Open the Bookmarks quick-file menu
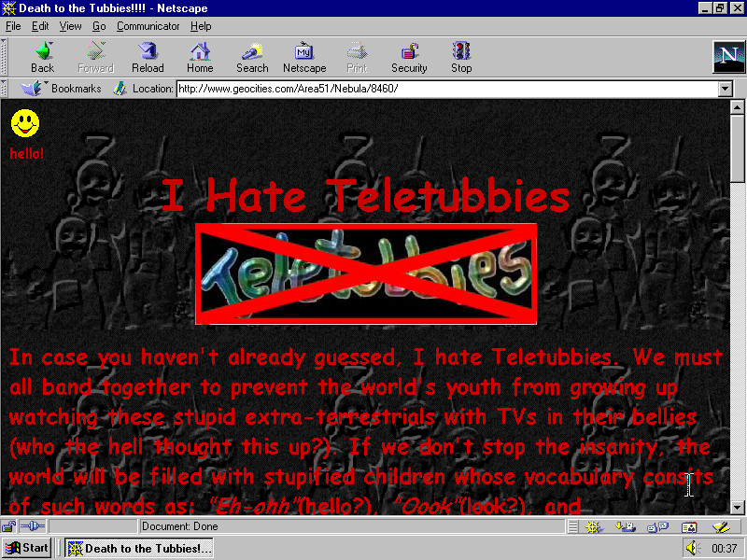Image resolution: width=747 pixels, height=560 pixels. tap(61, 89)
